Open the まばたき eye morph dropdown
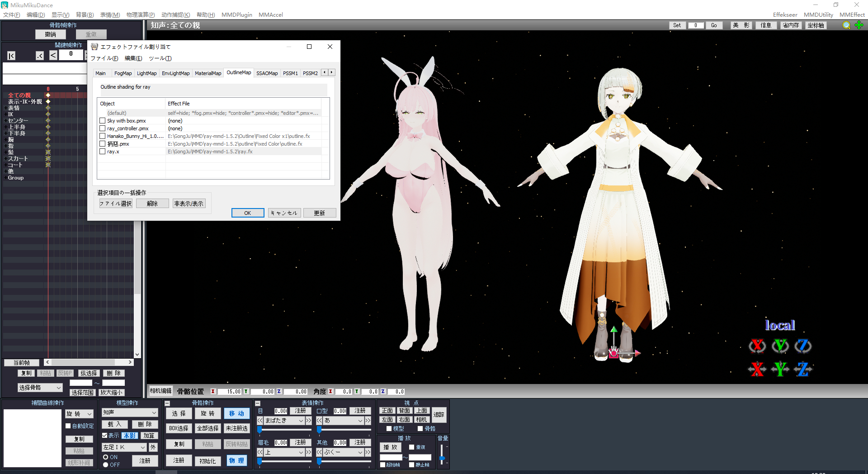The image size is (868, 474). tap(284, 421)
